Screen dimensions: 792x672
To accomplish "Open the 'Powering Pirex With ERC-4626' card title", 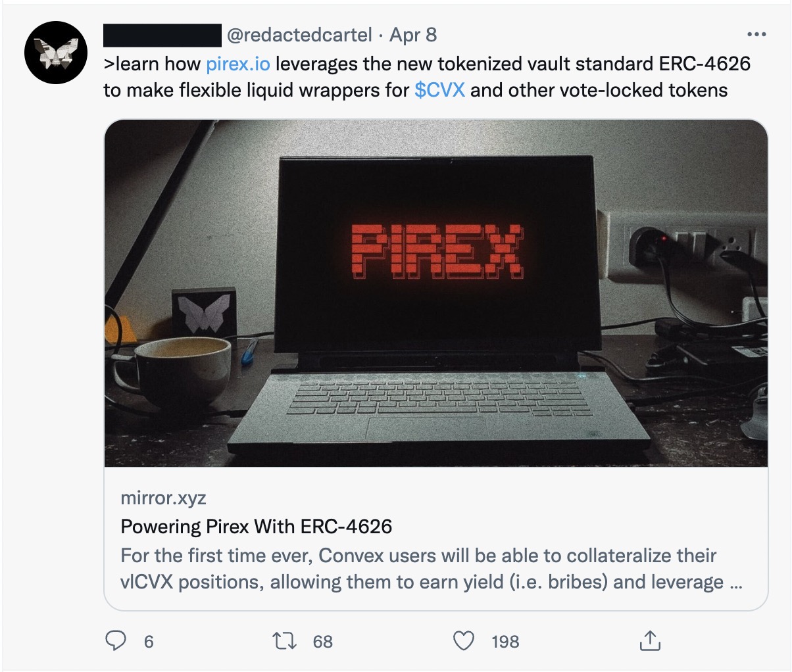I will 257,526.
